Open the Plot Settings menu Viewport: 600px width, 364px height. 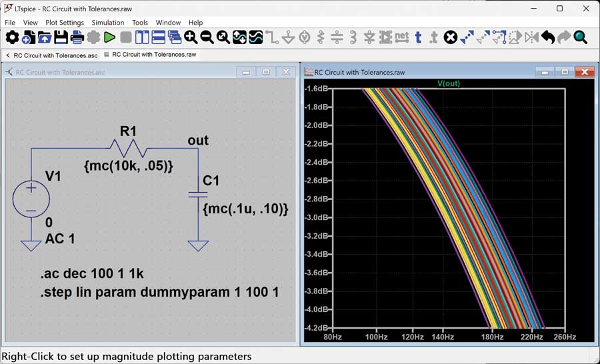point(65,23)
